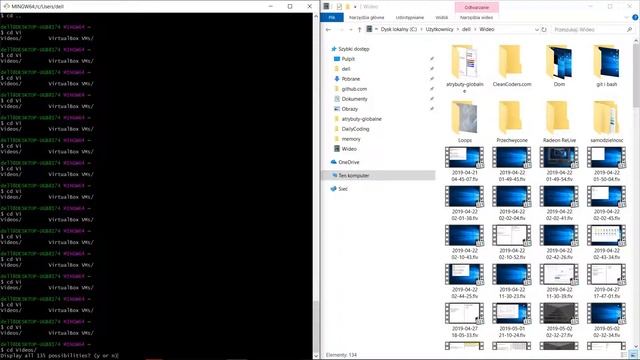
Task: Click the terminal prompt line asking y or n
Action: click(x=60, y=356)
